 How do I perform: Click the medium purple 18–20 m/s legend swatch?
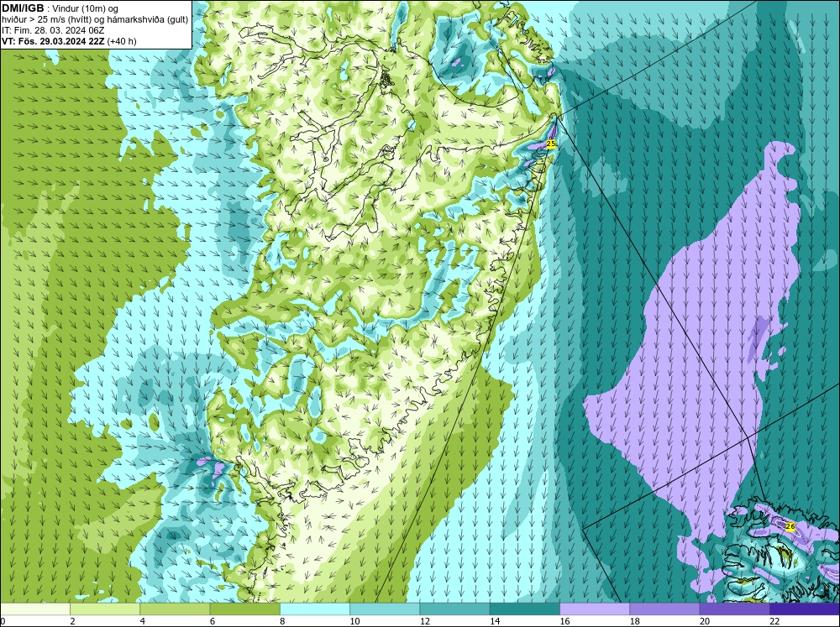pos(664,609)
